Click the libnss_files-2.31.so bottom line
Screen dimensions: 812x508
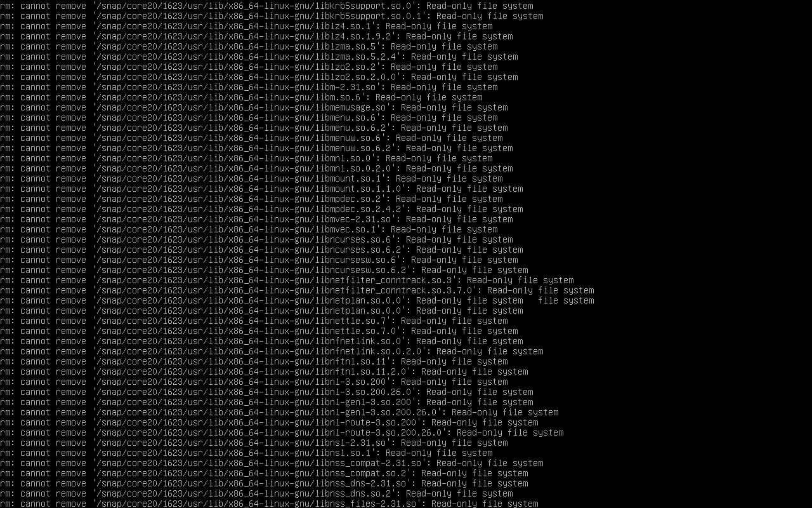[269, 504]
